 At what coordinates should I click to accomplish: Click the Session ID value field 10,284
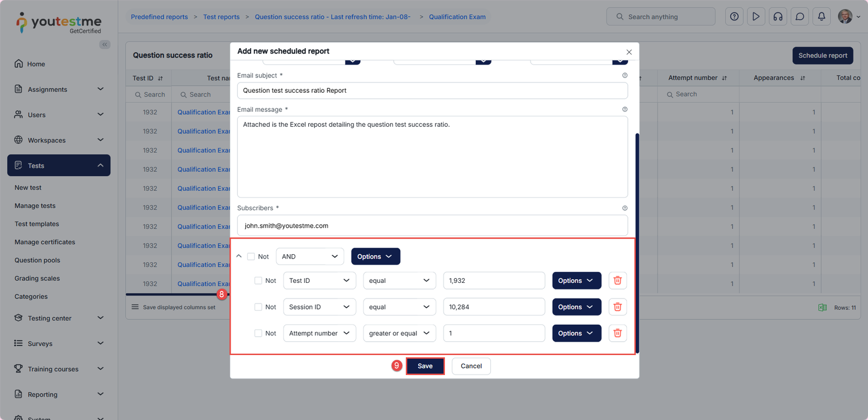[494, 307]
